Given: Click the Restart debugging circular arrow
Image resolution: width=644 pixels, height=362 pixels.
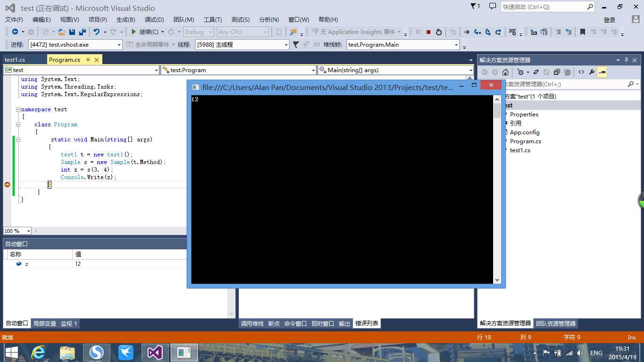Looking at the screenshot, I should pyautogui.click(x=439, y=32).
